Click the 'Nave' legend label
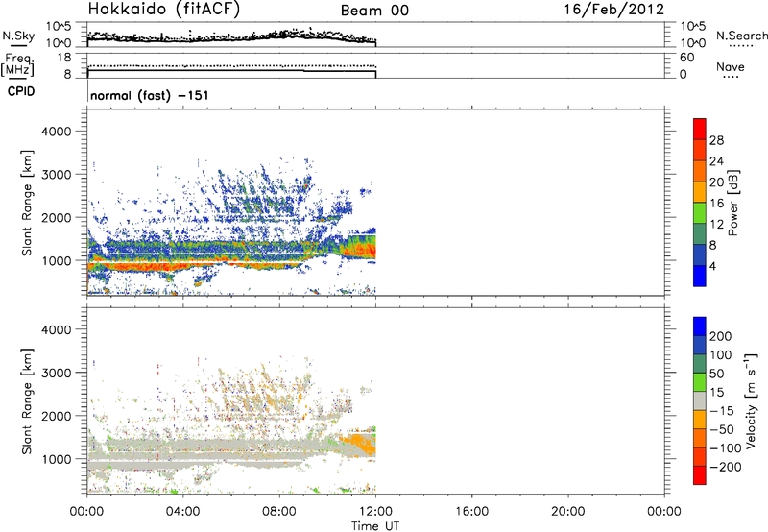This screenshot has width=768, height=532. tap(731, 67)
